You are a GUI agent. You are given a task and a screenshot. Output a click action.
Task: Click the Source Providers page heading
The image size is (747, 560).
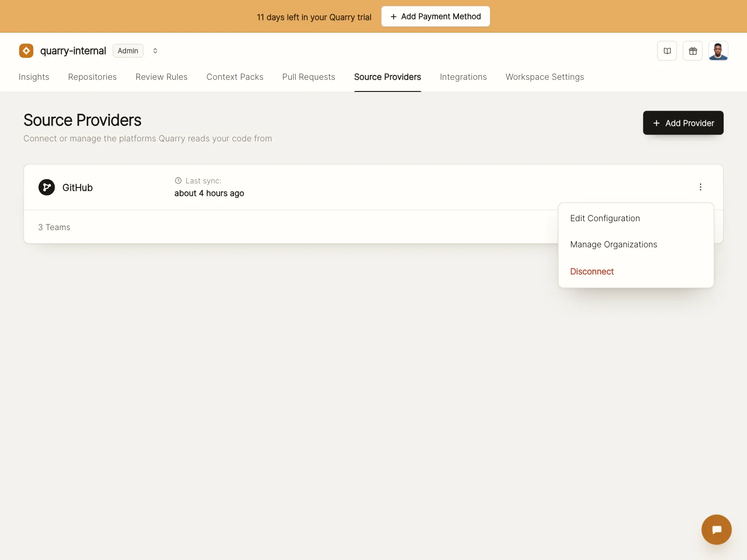pos(83,120)
